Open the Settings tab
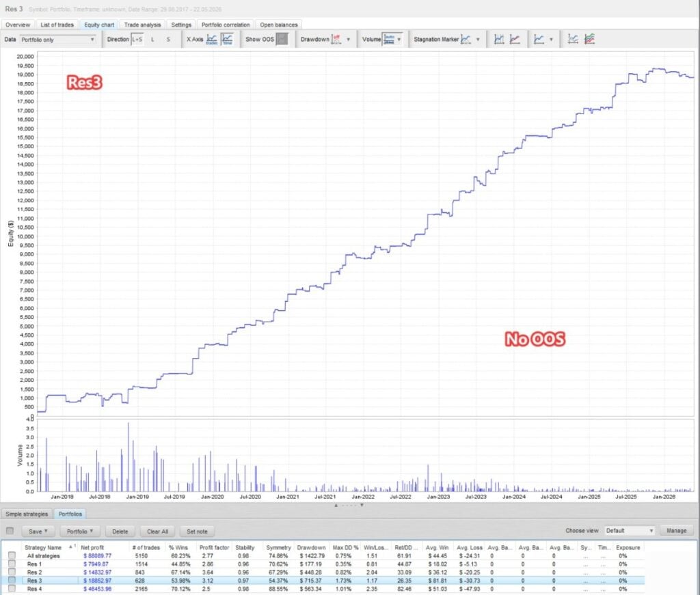Screen dimensions: 700x595 point(181,25)
